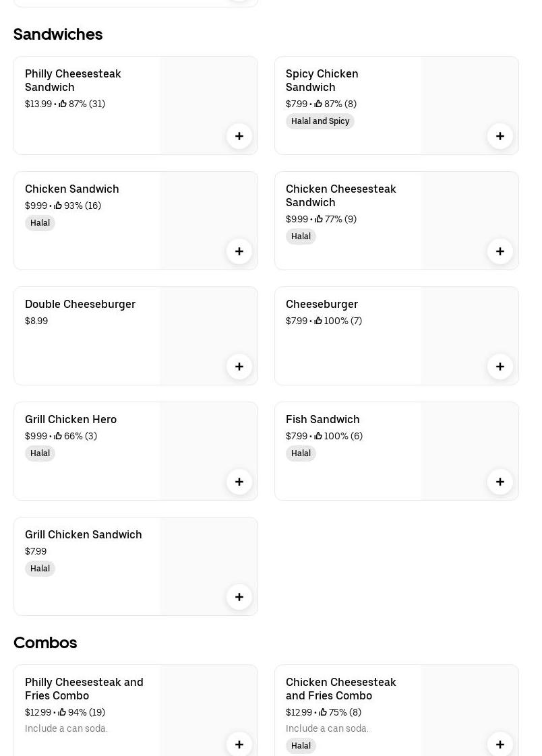Select the Double Cheeseburger card
This screenshot has height=756, width=542.
click(x=136, y=336)
